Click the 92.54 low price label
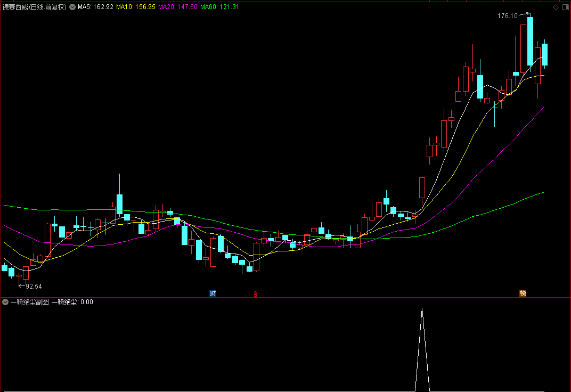The width and height of the screenshot is (571, 392). [34, 287]
